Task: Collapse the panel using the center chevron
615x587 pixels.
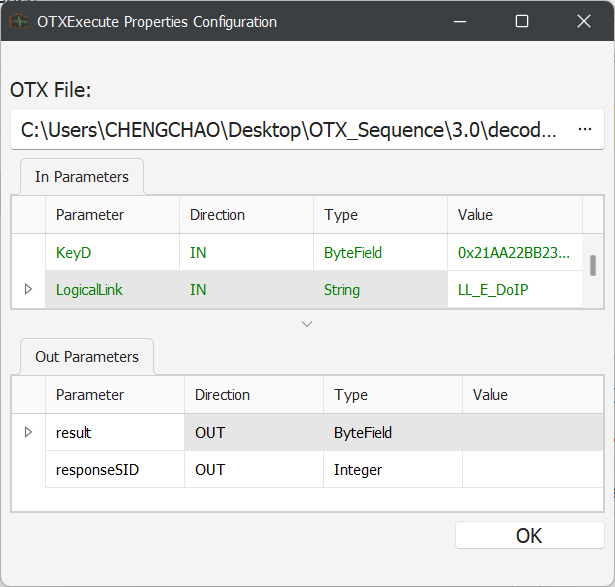Action: (x=307, y=324)
